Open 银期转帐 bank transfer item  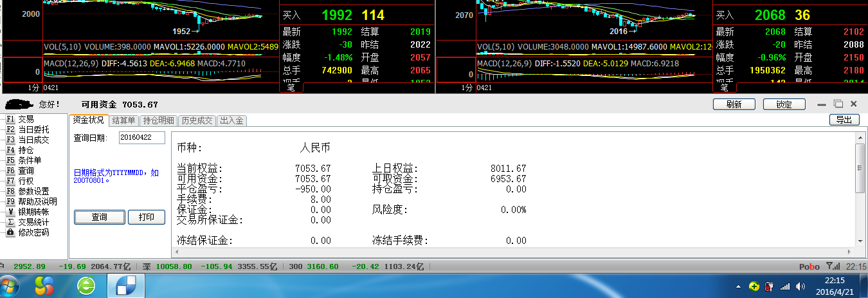[x=33, y=212]
